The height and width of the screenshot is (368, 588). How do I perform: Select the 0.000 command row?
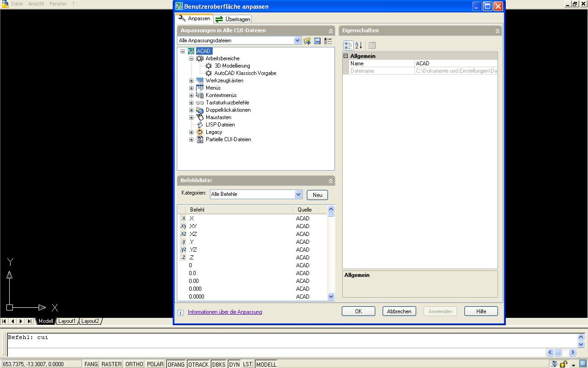253,289
